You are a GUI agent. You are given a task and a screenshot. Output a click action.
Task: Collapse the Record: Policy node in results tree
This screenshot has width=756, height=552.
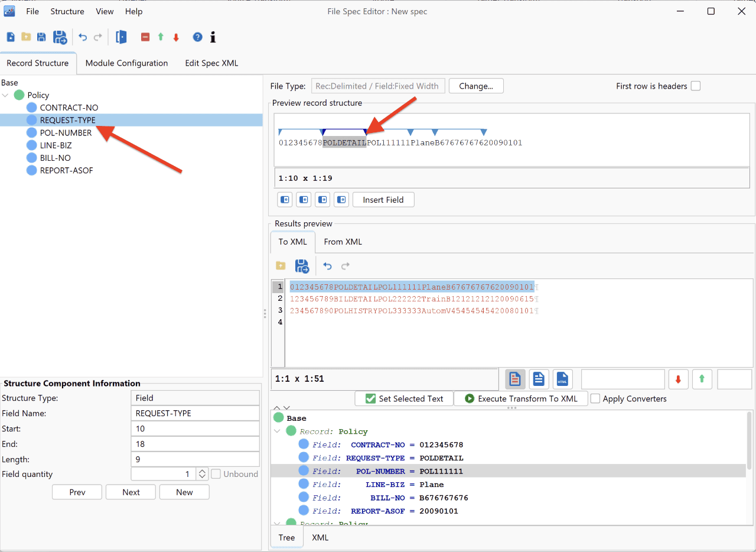[x=278, y=431]
